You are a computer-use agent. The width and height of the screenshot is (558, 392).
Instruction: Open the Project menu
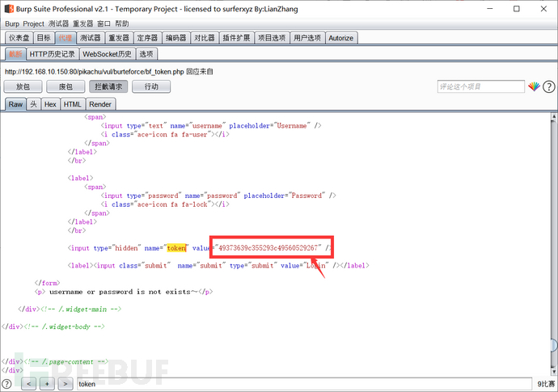(33, 23)
